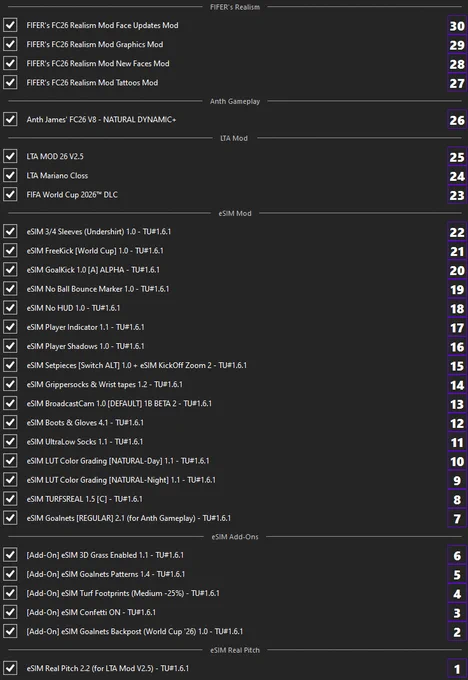Screen dimensions: 468x680
Task: Select 'eSIM TURFSREAL 1.5 [C]' mod text
Action: pyautogui.click(x=67, y=498)
